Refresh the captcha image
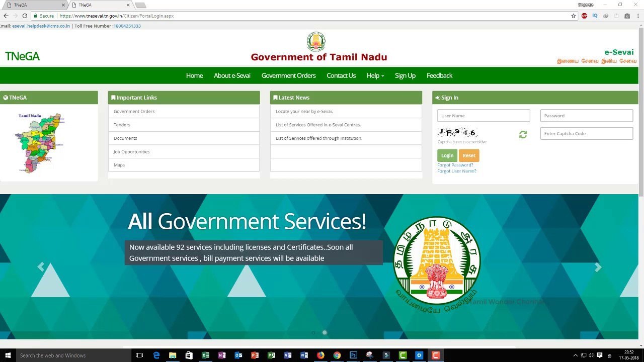Viewport: 644px width, 362px height. click(523, 134)
